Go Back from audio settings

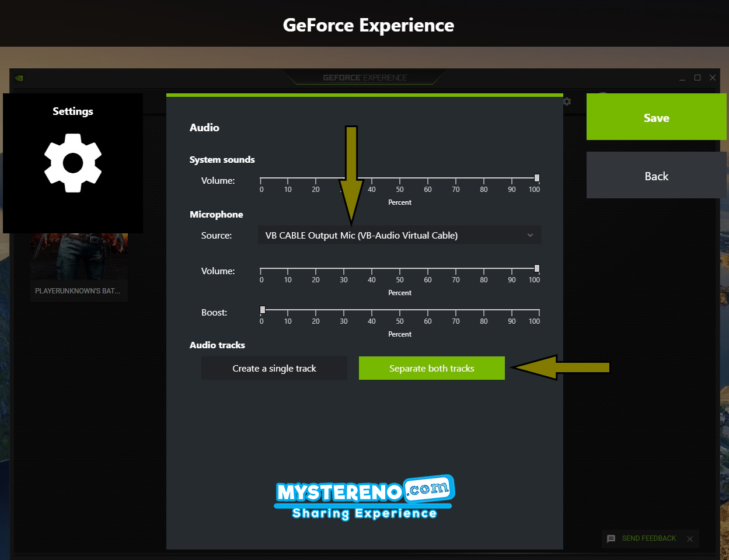[656, 176]
